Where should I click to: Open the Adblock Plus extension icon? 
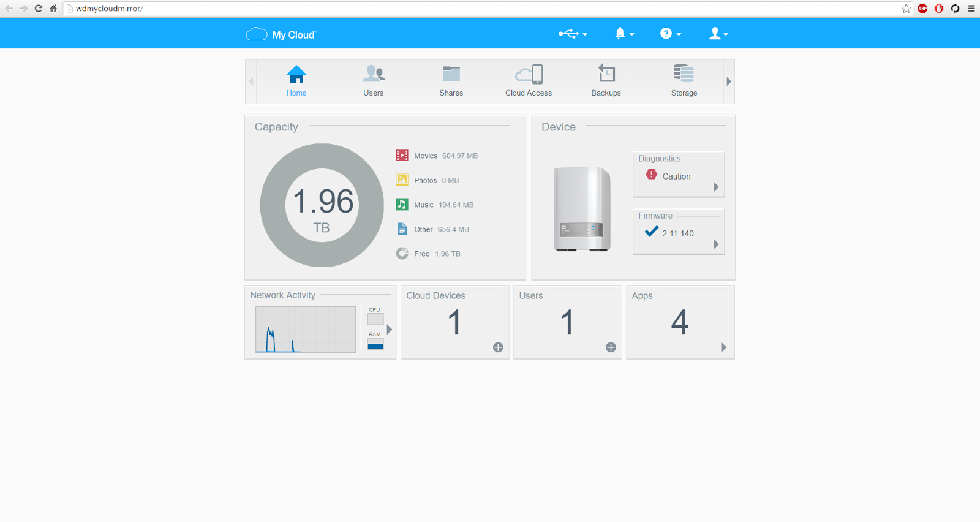[922, 9]
